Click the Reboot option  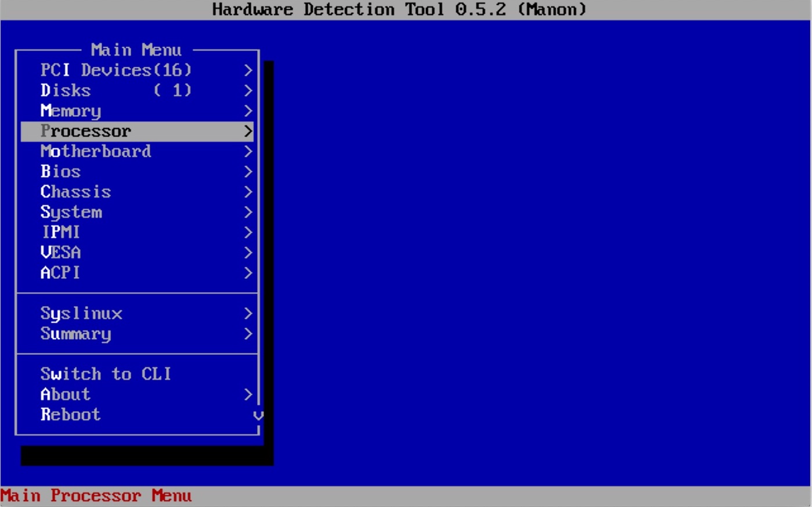70,415
